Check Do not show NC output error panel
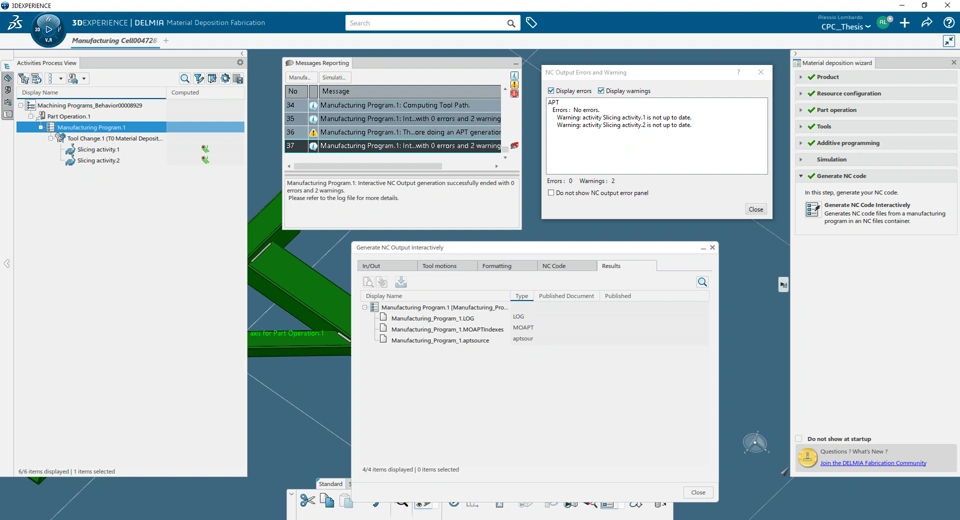The width and height of the screenshot is (960, 520). [x=551, y=193]
